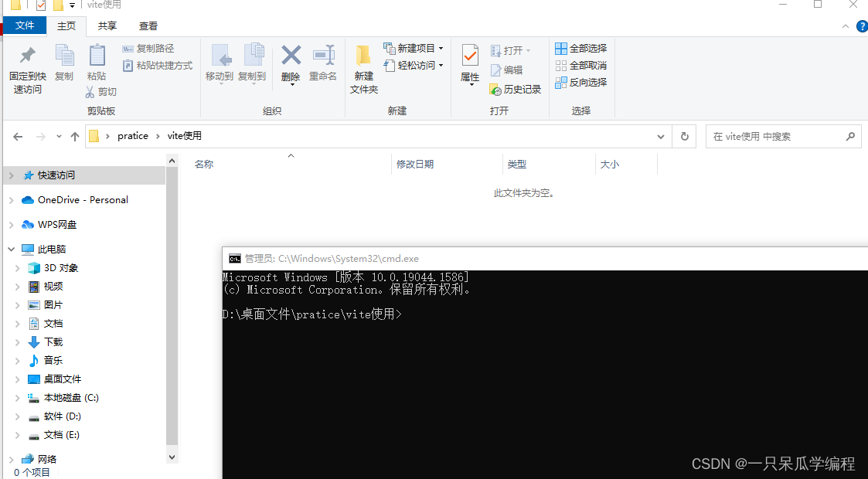
Task: Expand the 此电脑 tree node
Action: (10, 249)
